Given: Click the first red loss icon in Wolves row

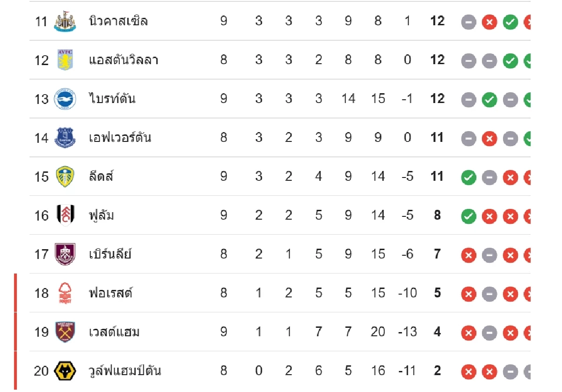Looking at the screenshot, I should (468, 371).
